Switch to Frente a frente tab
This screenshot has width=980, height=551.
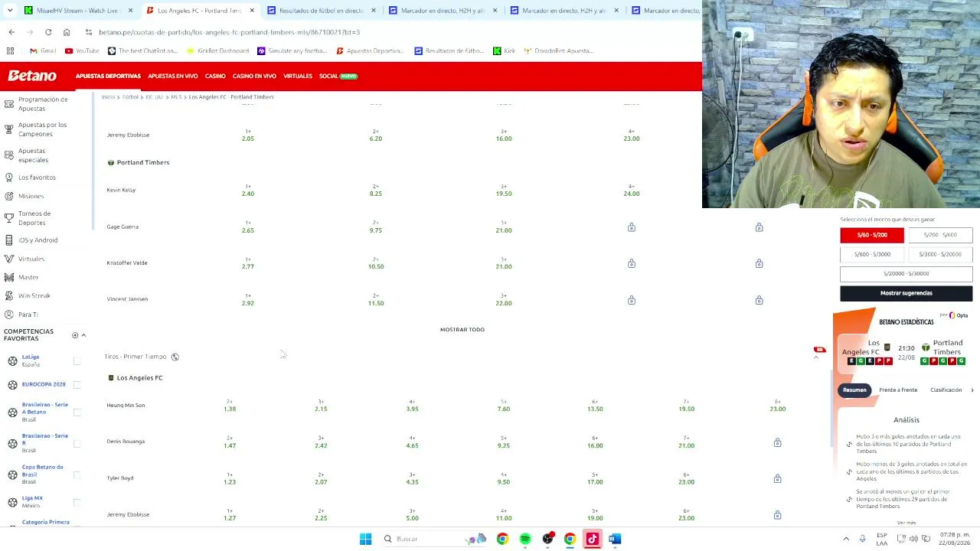[898, 390]
